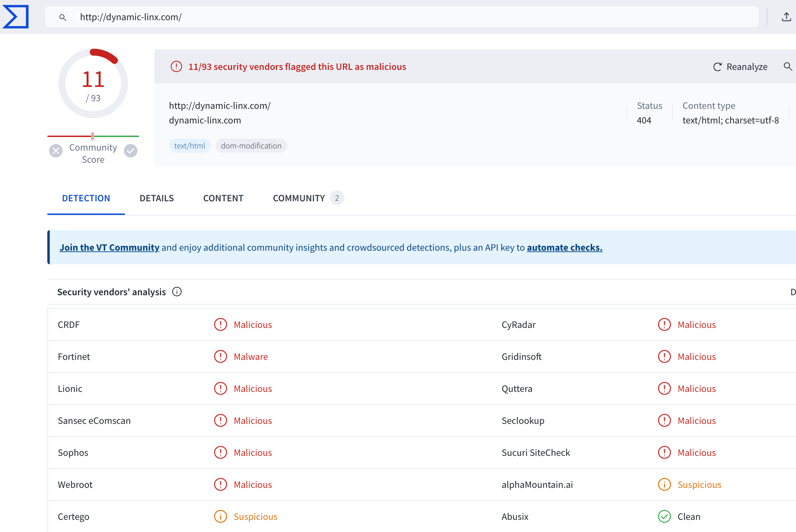Click info icon next to Security vendors' analysis
Image resolution: width=796 pixels, height=532 pixels.
pos(177,292)
